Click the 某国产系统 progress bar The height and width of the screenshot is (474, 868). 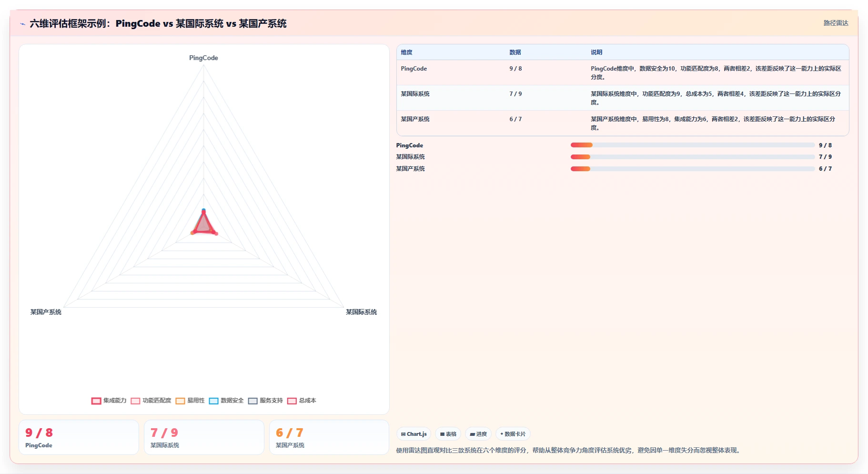[692, 169]
